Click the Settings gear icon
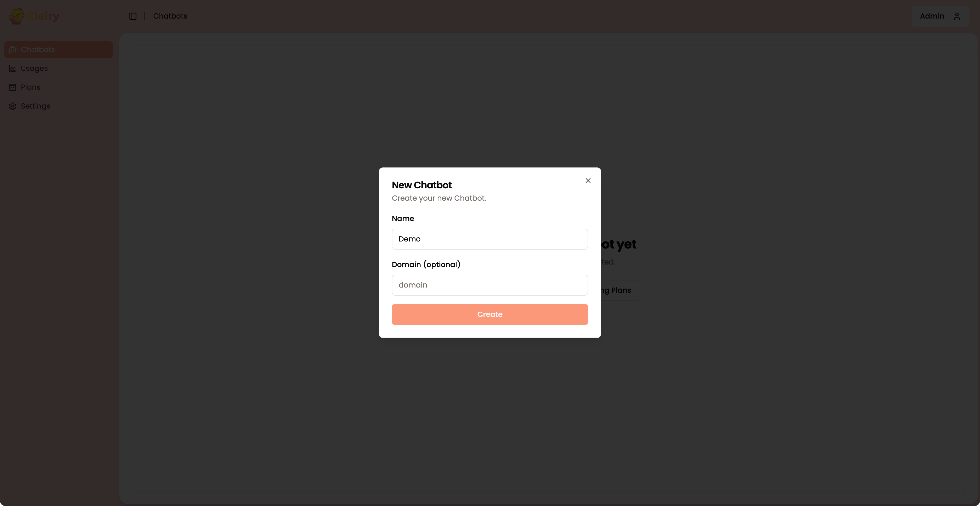Image resolution: width=980 pixels, height=506 pixels. [x=13, y=106]
